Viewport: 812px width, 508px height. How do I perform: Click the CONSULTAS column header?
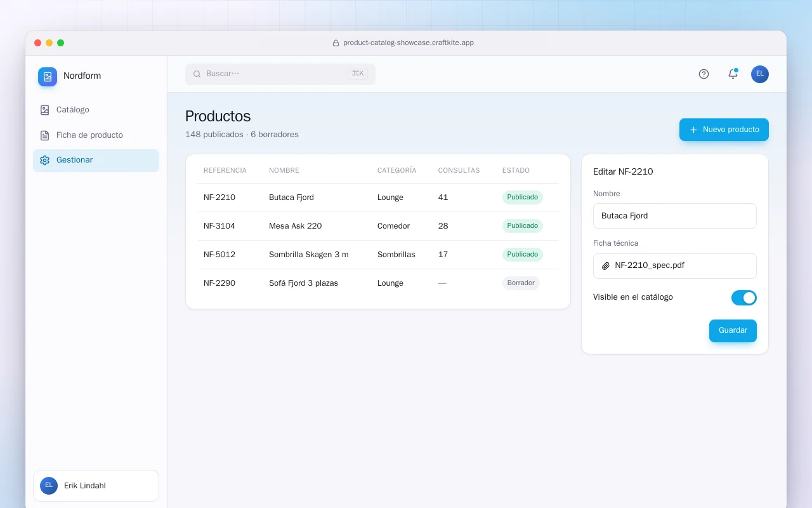(x=459, y=170)
